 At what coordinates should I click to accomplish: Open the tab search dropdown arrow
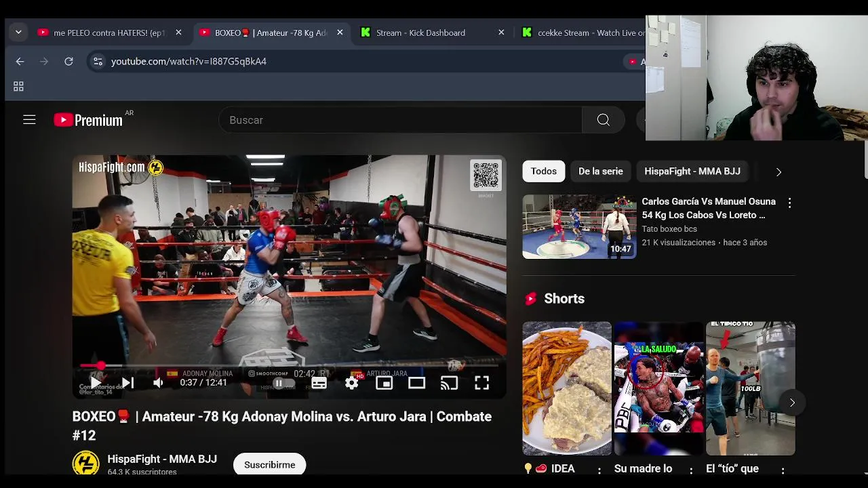18,32
